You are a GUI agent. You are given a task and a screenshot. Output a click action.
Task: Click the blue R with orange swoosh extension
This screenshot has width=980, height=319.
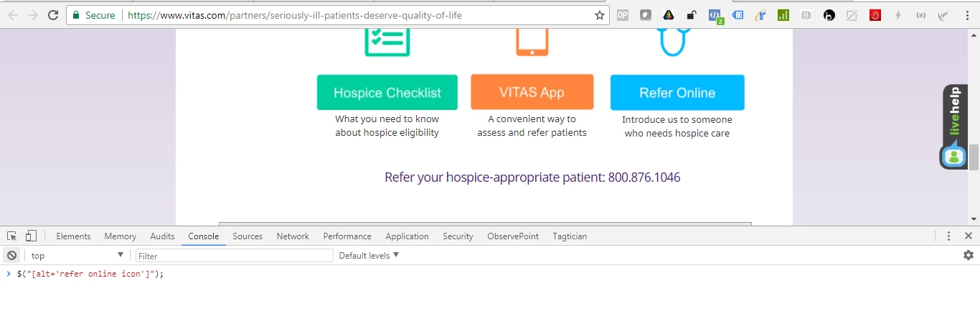760,14
